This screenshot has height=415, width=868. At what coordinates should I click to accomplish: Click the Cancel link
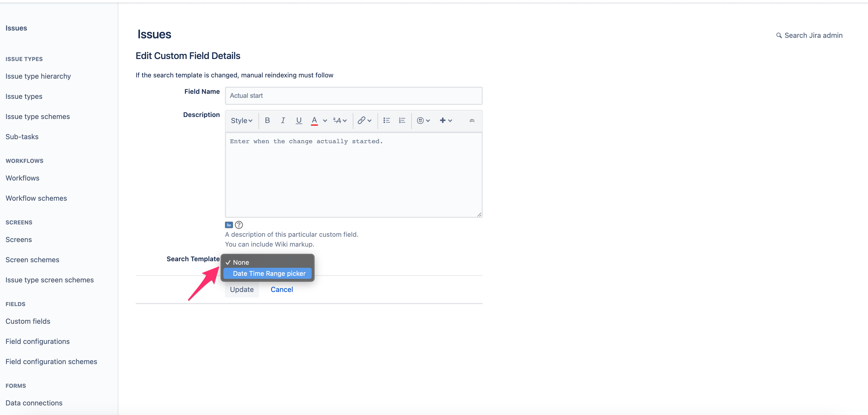tap(282, 289)
